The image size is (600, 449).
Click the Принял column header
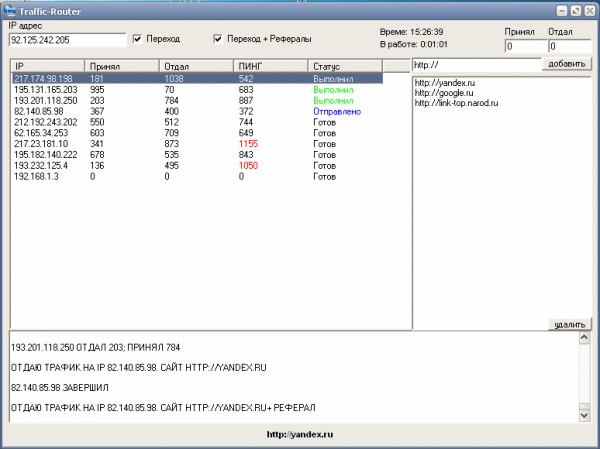(120, 65)
